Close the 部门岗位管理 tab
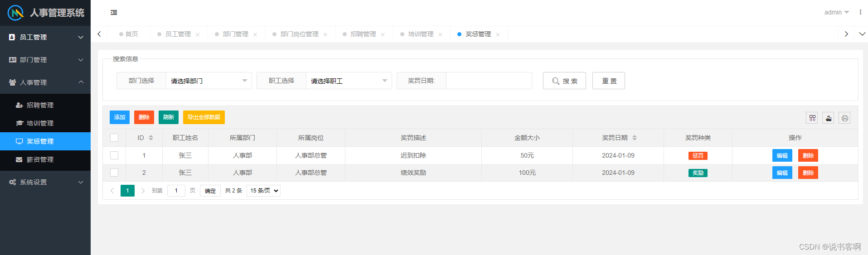 [x=325, y=34]
